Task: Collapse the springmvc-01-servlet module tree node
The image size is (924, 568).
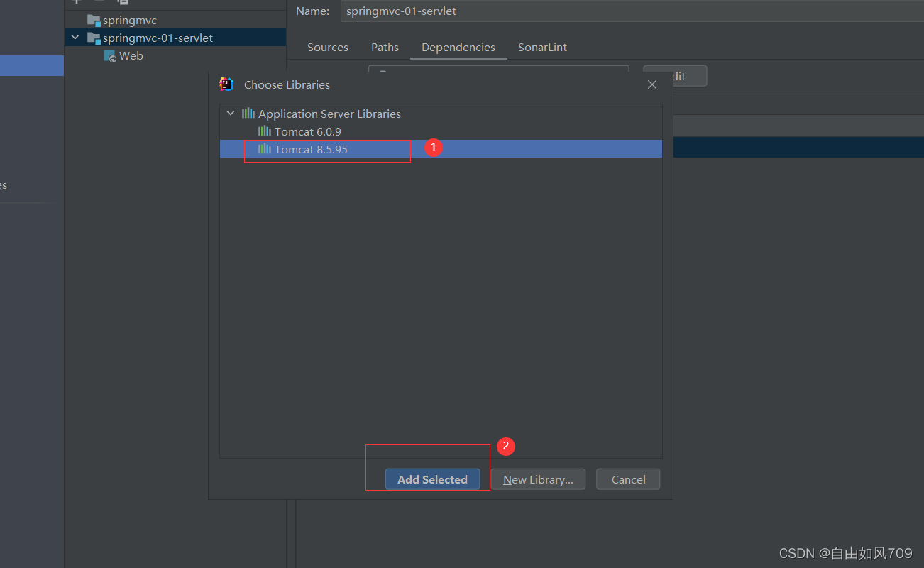Action: pyautogui.click(x=76, y=38)
